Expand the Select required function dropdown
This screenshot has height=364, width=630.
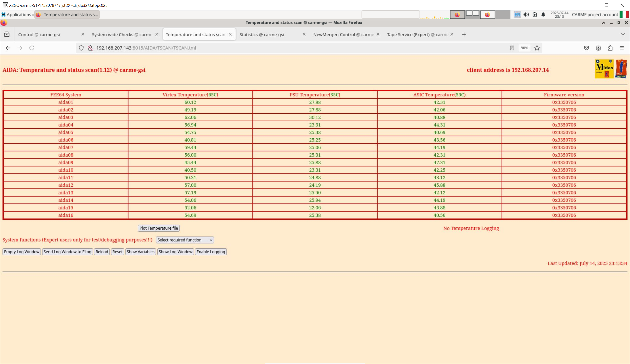pyautogui.click(x=185, y=240)
